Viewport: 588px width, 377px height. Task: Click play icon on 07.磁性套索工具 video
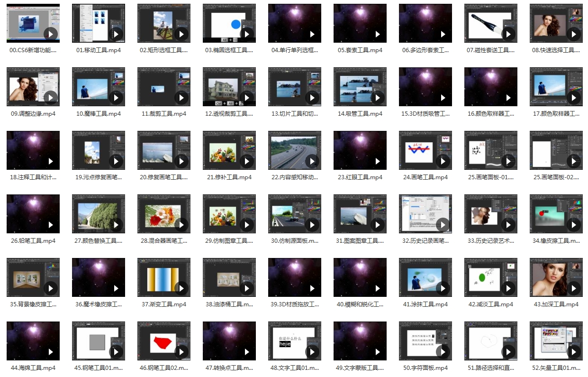[x=508, y=34]
